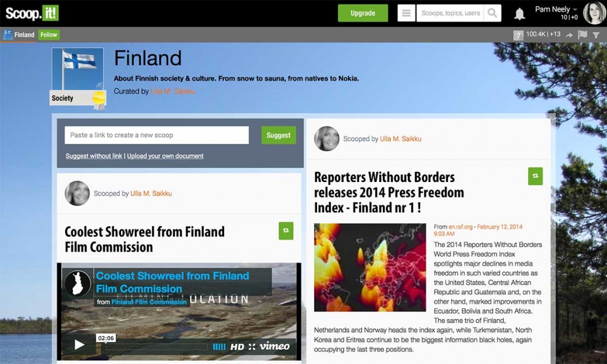The height and width of the screenshot is (364, 607).
Task: Click the February 12, 2014 post date link
Action: (478, 231)
